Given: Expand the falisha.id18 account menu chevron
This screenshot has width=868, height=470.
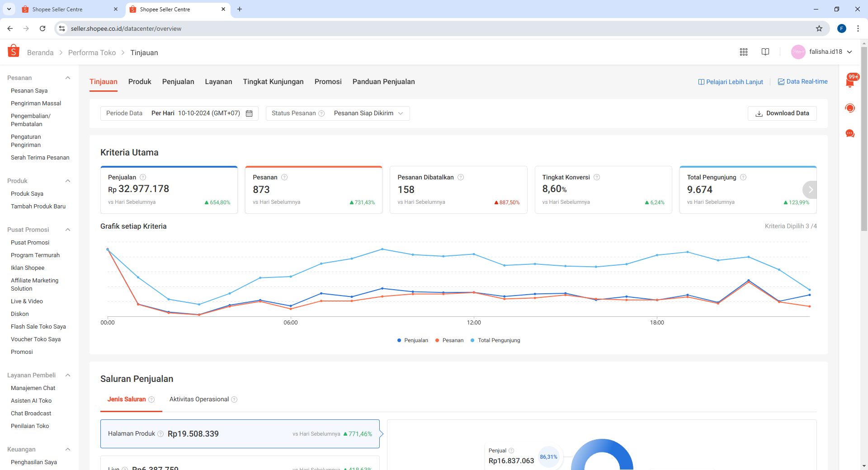Looking at the screenshot, I should (849, 52).
